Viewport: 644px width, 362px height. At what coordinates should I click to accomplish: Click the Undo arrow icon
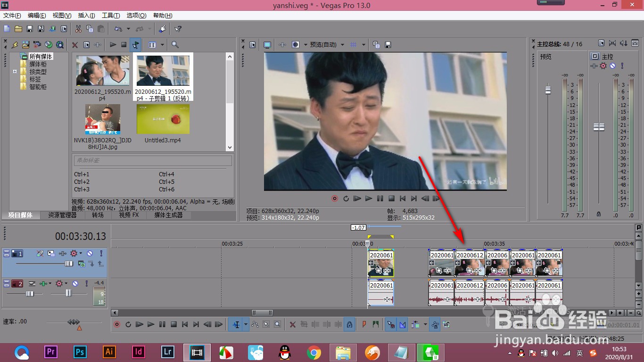coord(118,29)
